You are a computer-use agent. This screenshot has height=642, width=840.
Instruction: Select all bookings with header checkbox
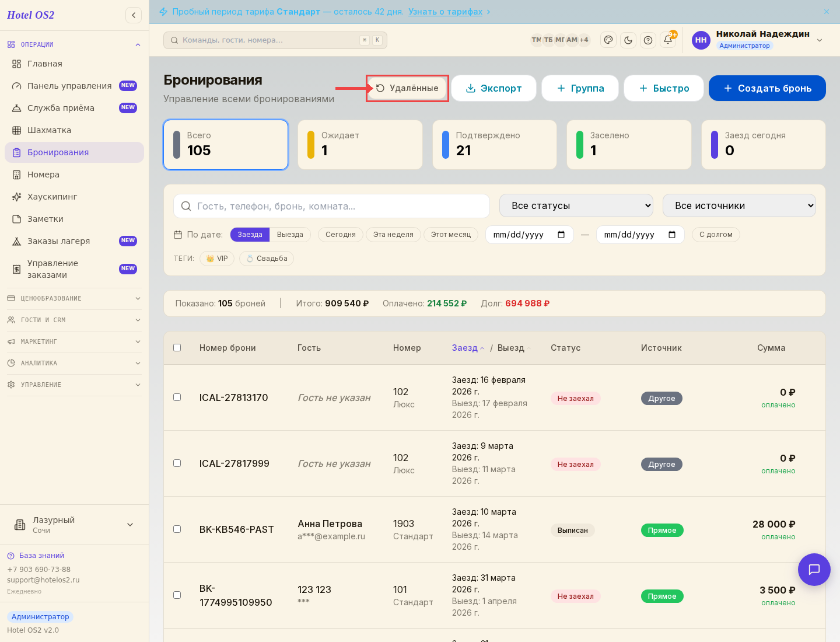[x=177, y=348]
